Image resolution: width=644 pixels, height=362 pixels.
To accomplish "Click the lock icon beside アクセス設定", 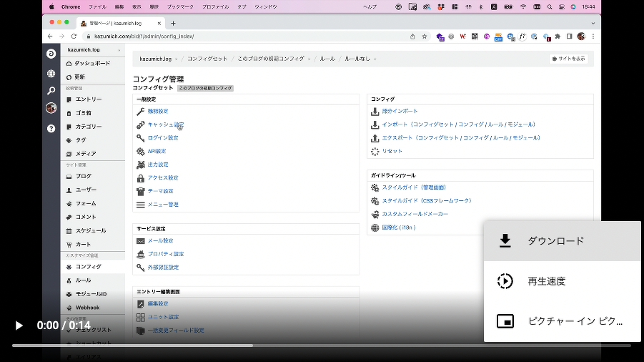I will [x=141, y=178].
